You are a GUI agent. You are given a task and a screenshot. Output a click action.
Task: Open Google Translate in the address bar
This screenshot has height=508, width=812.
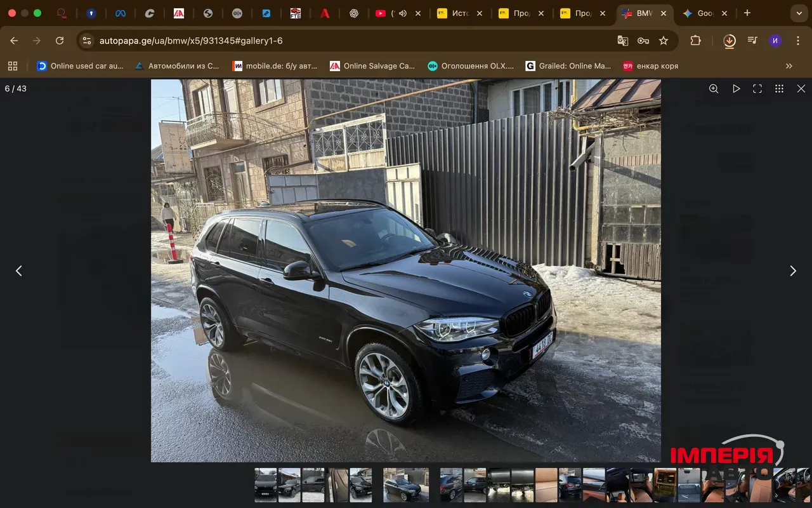[622, 40]
